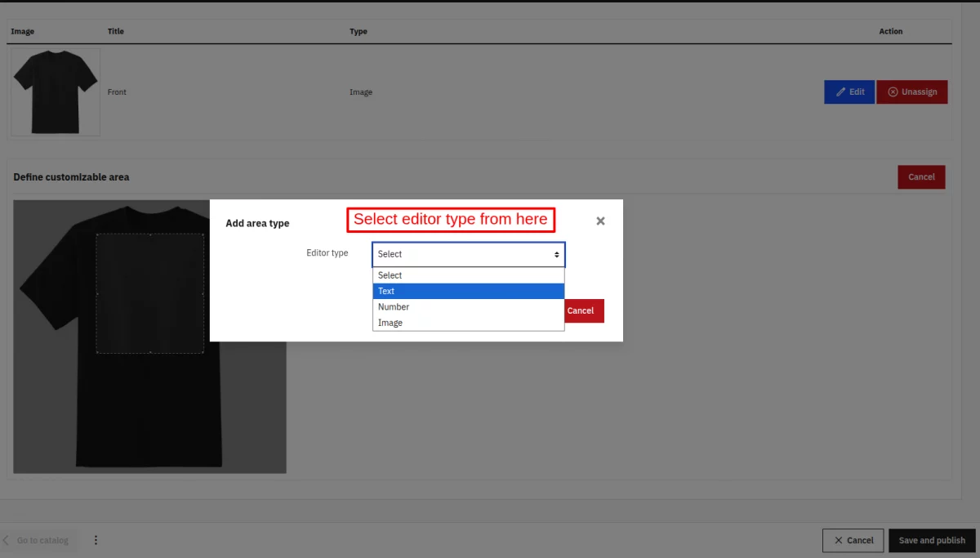Open the Editor type dropdown
The width and height of the screenshot is (980, 558).
point(468,254)
